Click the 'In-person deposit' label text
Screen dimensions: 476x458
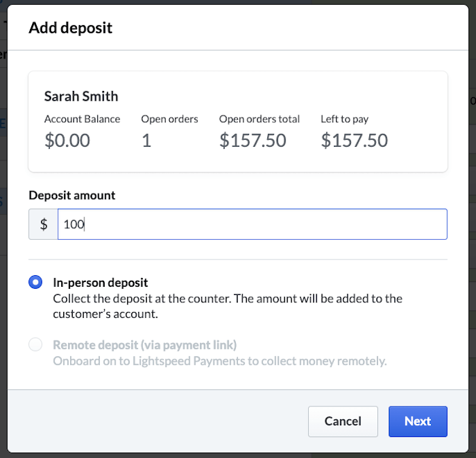pos(100,283)
